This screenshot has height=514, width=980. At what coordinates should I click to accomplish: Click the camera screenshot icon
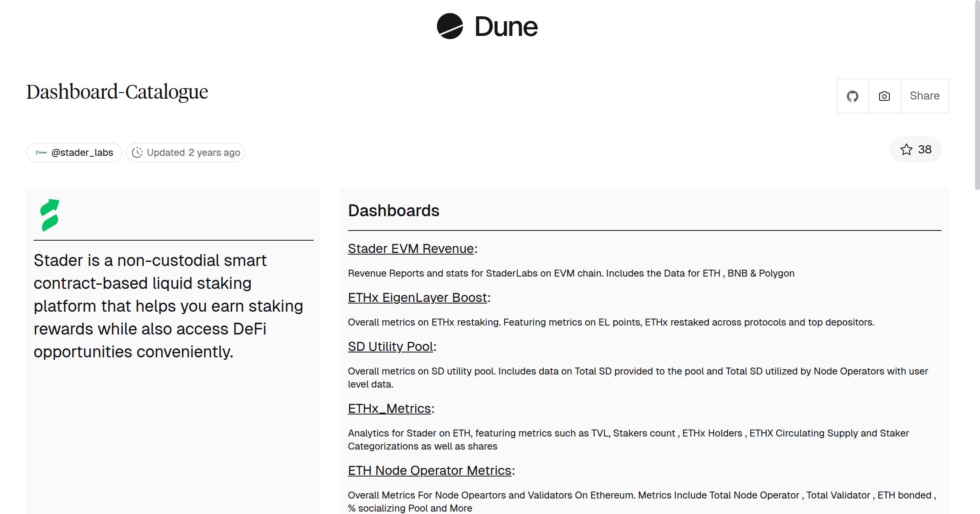pos(884,95)
